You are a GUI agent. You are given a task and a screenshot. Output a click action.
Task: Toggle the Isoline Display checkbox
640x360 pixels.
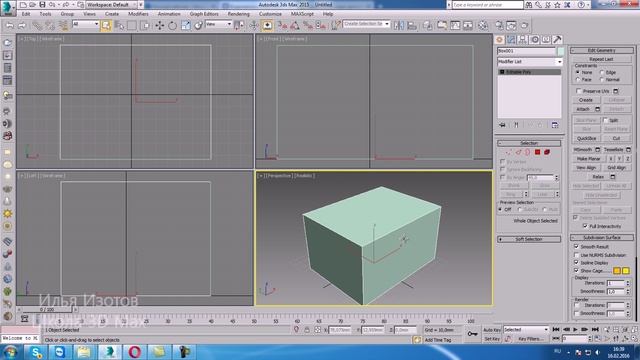click(x=576, y=262)
